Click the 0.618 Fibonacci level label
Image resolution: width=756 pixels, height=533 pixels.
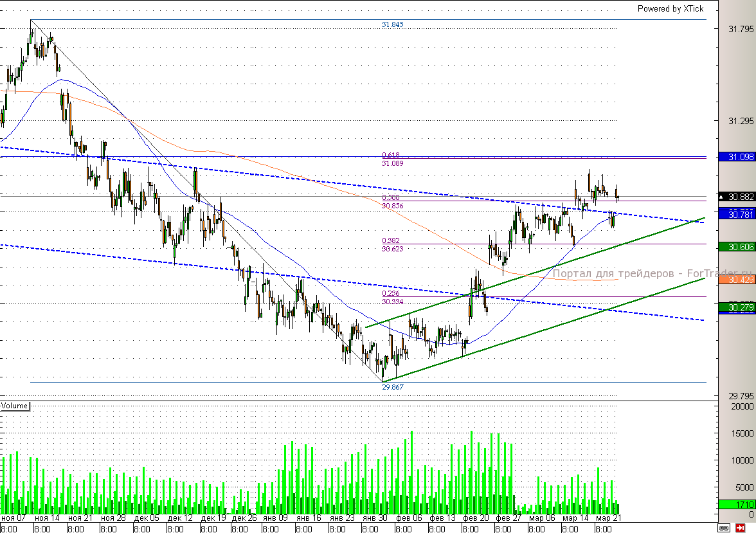(x=391, y=155)
